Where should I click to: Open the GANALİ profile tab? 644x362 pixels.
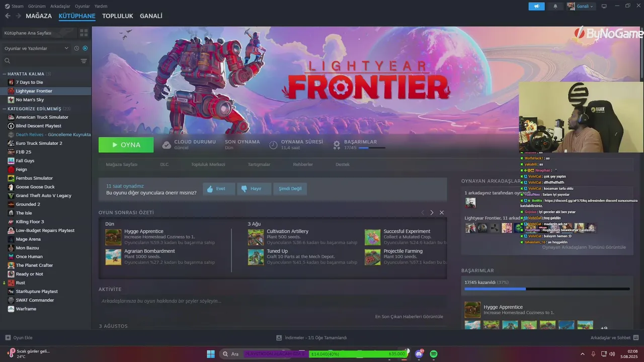tap(151, 16)
